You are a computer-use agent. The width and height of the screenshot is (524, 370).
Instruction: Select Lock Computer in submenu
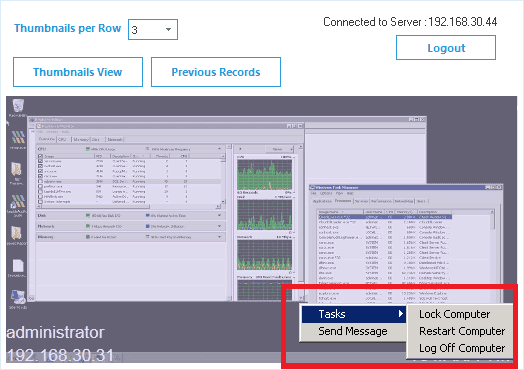(x=454, y=314)
